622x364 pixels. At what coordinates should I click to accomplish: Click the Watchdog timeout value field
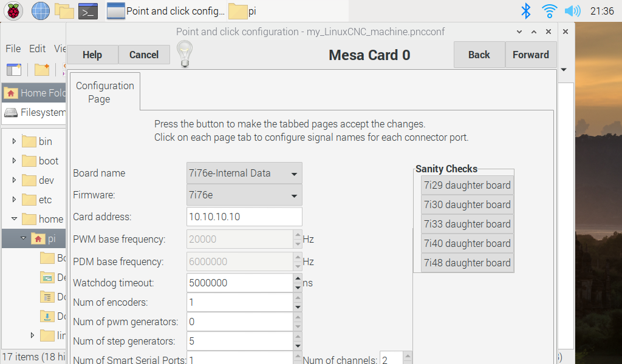240,283
